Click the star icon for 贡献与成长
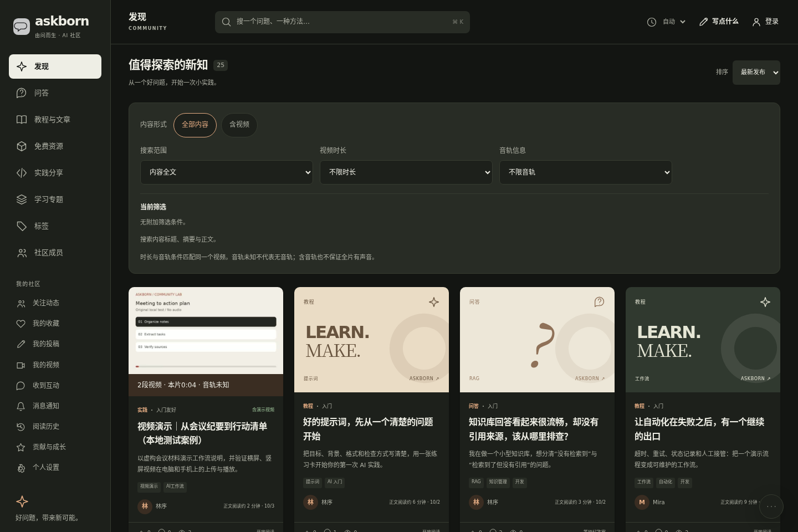Image resolution: width=798 pixels, height=532 pixels. [x=21, y=447]
